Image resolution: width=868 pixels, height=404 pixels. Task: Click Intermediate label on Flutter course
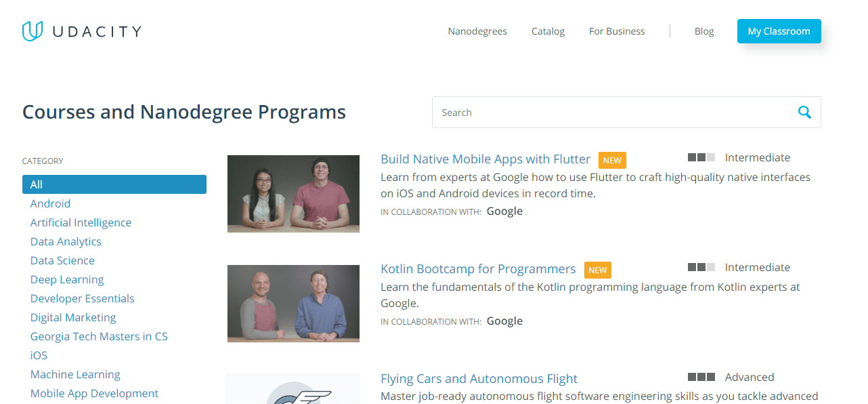click(x=758, y=157)
